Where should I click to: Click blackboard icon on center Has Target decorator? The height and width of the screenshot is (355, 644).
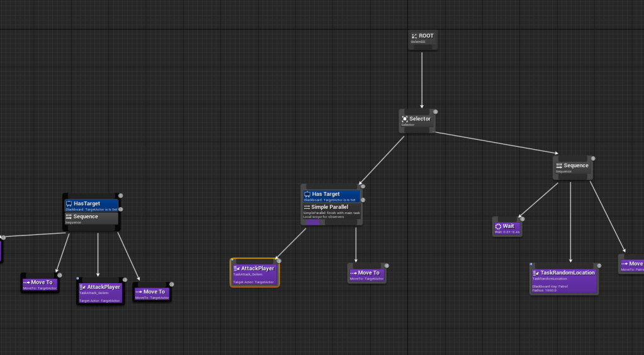pos(307,194)
